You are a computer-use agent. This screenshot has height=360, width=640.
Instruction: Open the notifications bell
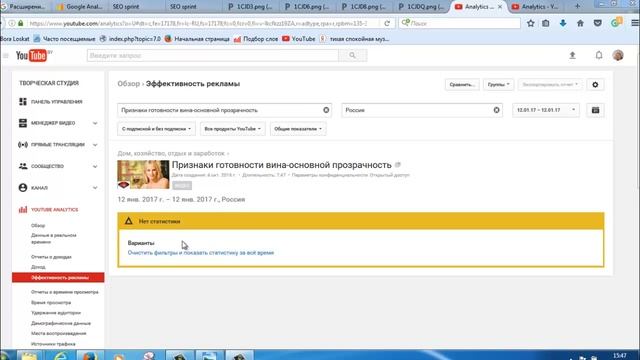[x=598, y=55]
